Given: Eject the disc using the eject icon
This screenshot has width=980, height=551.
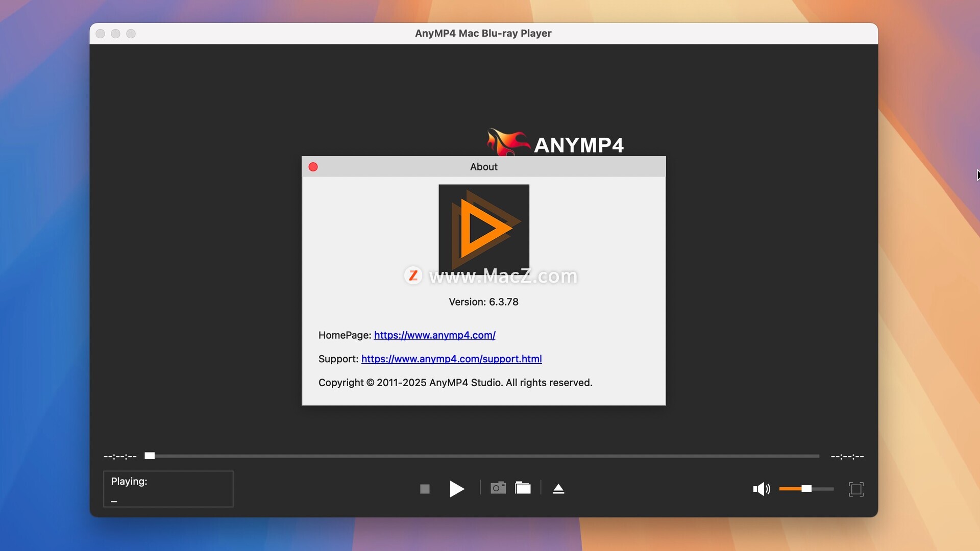Looking at the screenshot, I should 558,489.
